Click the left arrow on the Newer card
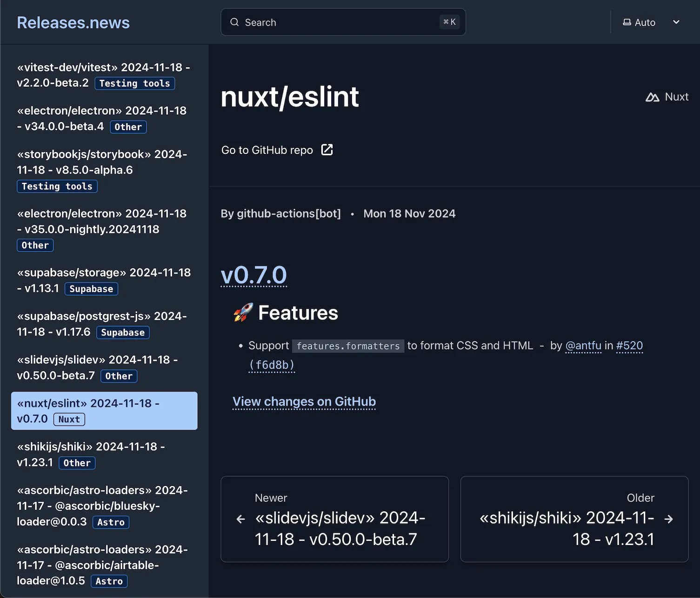The height and width of the screenshot is (598, 700). coord(240,519)
